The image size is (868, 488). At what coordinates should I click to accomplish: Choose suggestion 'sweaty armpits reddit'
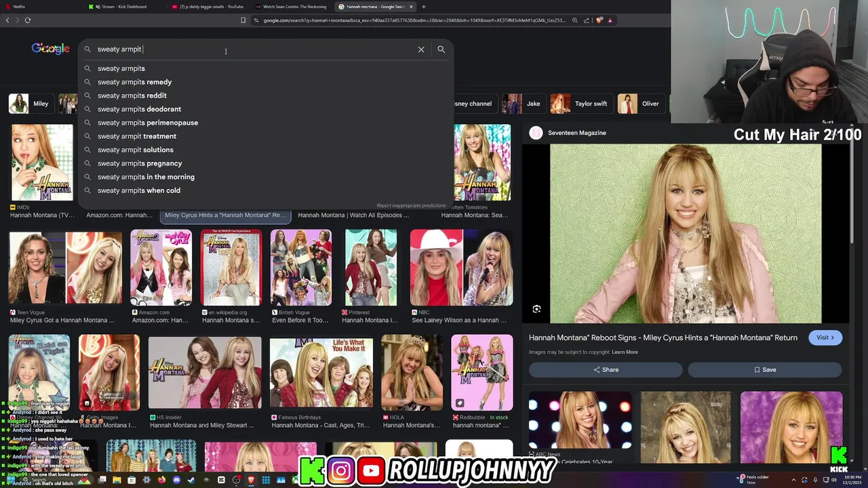point(266,96)
